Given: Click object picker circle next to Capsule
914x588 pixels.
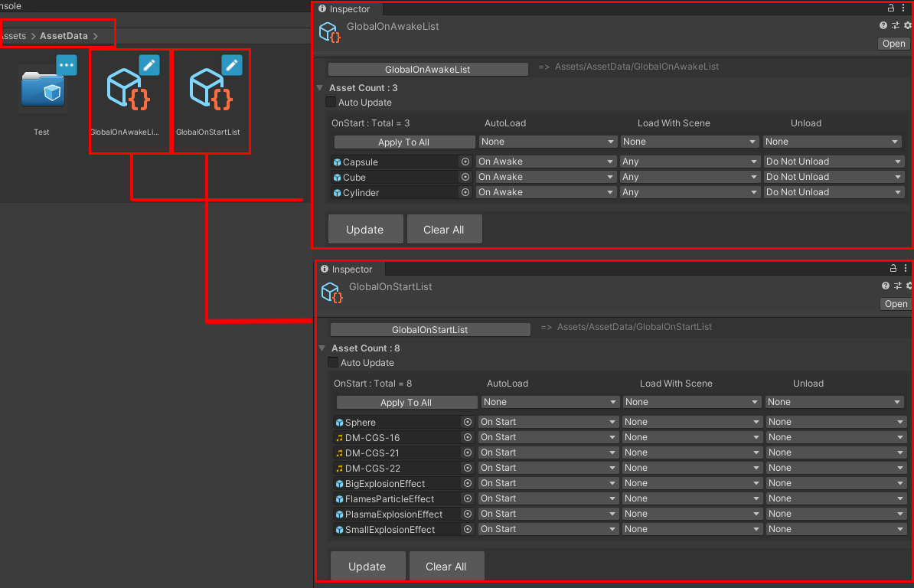Looking at the screenshot, I should (465, 162).
